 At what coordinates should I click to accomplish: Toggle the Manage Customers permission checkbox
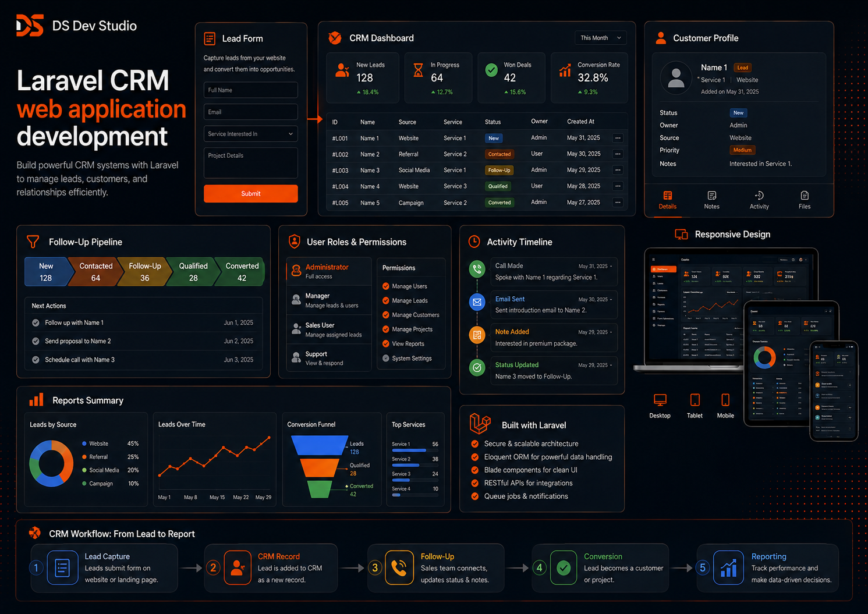pyautogui.click(x=386, y=315)
